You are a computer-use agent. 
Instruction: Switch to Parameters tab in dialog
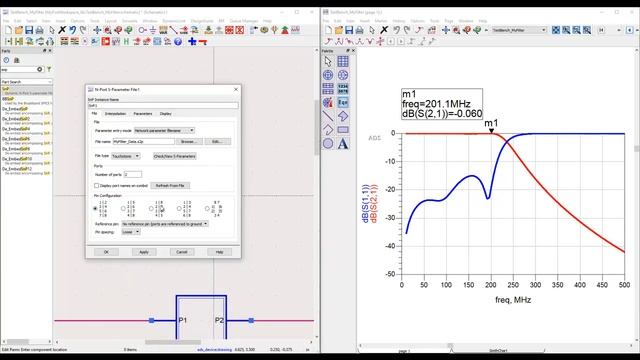click(143, 114)
